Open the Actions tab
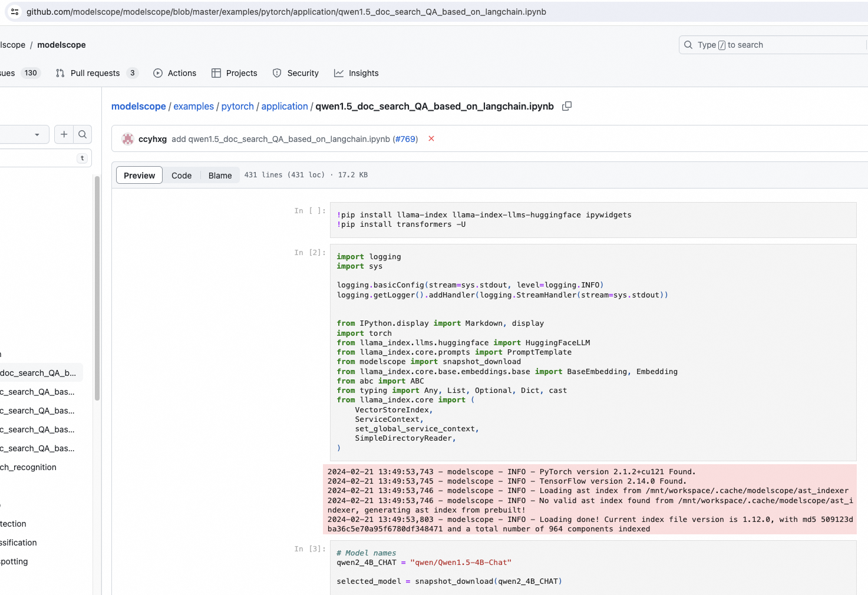The height and width of the screenshot is (595, 868). (x=175, y=73)
